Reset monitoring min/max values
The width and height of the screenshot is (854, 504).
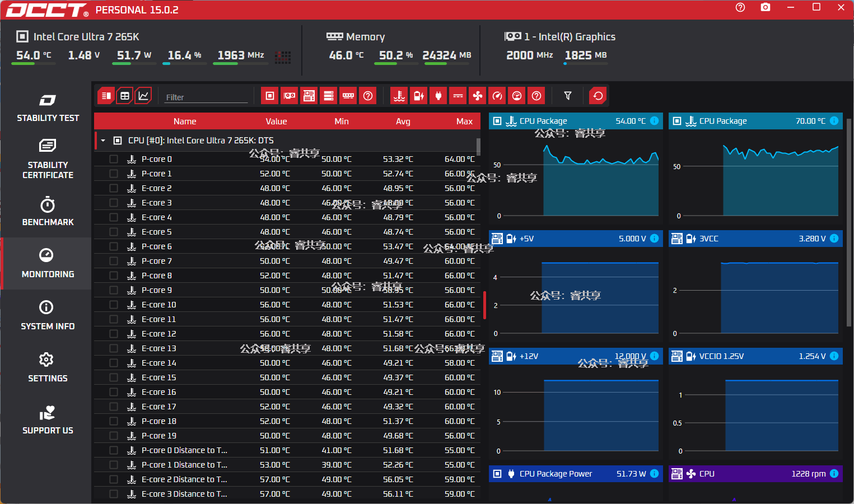pos(598,96)
